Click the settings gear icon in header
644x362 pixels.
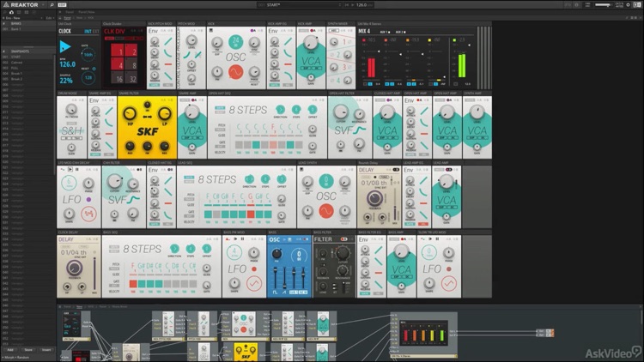(x=628, y=5)
